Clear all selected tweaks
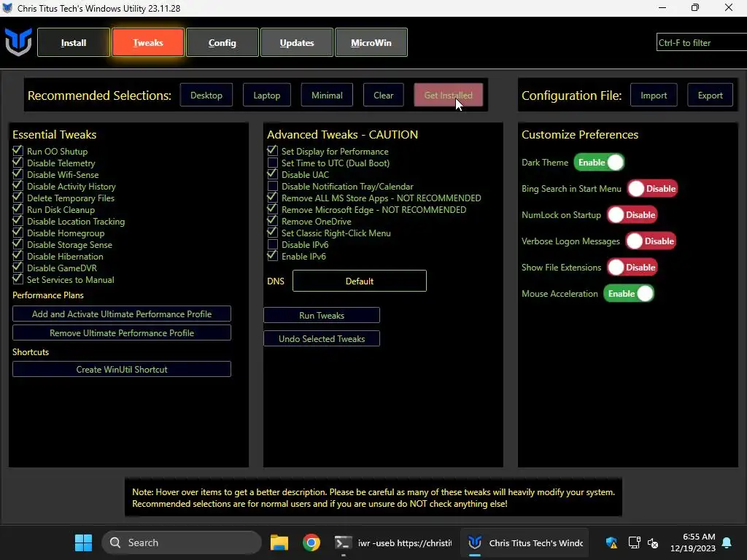The height and width of the screenshot is (560, 747). point(384,96)
